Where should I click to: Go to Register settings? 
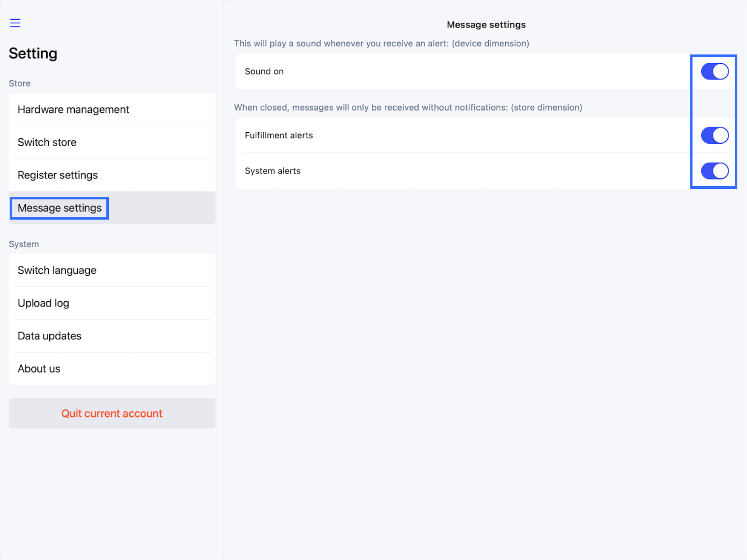pos(58,175)
